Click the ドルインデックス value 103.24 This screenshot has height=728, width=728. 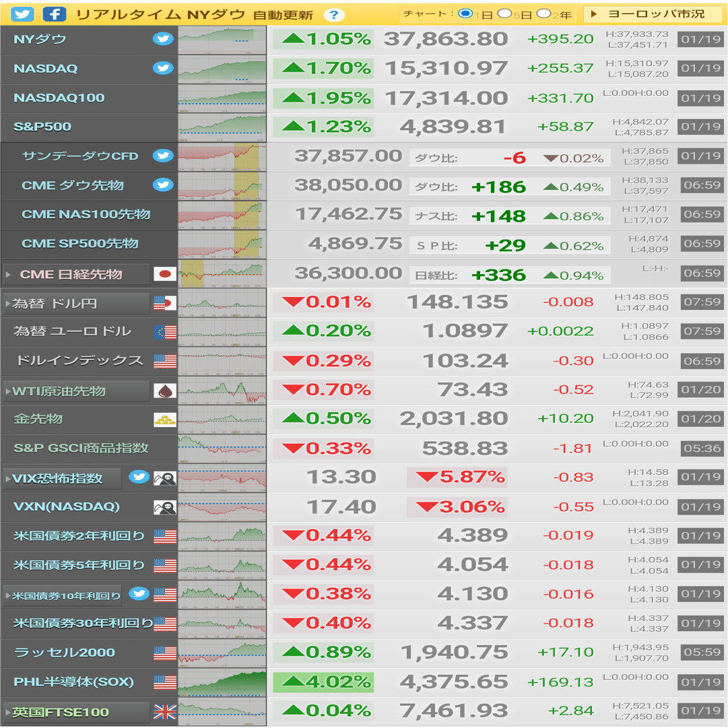coord(465,361)
